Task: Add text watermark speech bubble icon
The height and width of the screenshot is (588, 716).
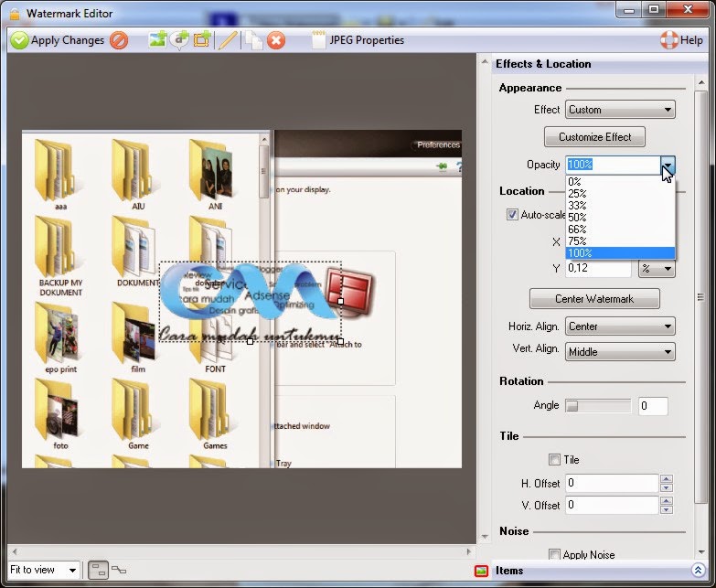Action: click(x=179, y=39)
